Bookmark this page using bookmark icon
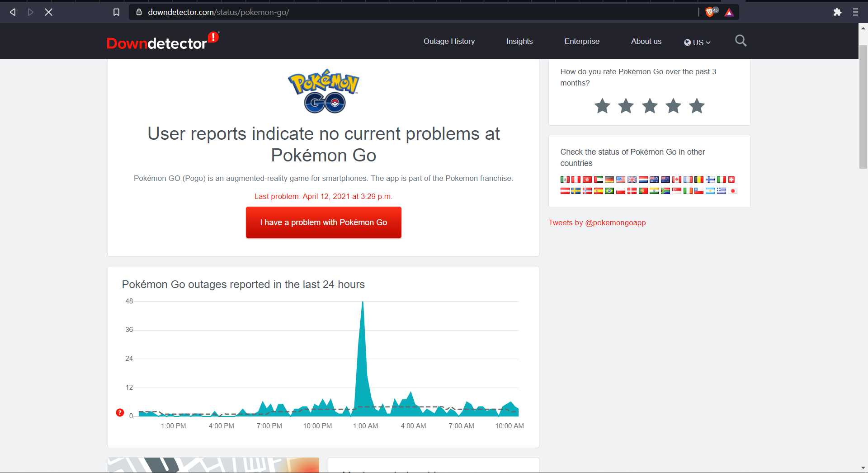This screenshot has width=868, height=473. [116, 12]
